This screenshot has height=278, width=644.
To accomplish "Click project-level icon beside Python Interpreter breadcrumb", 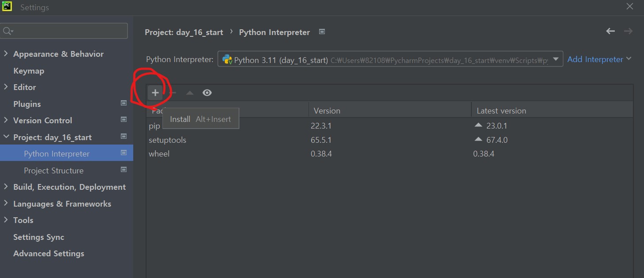I will (322, 32).
